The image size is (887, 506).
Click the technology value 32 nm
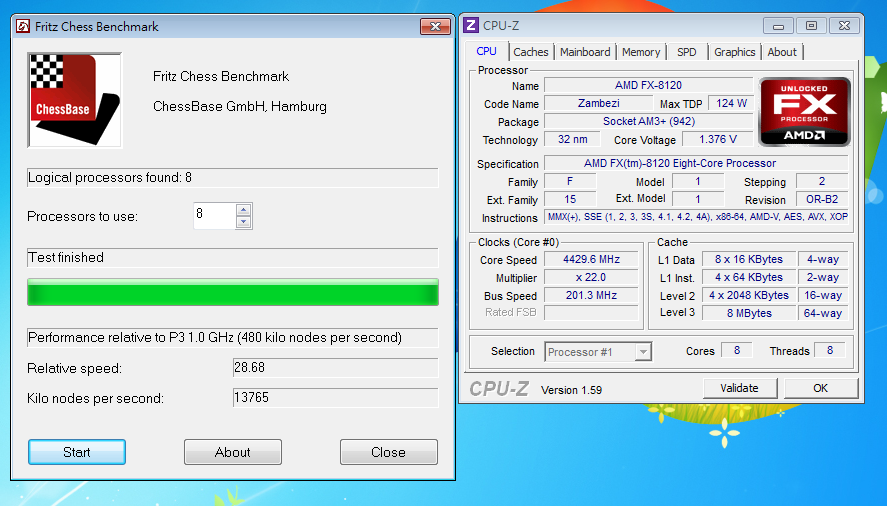point(572,139)
